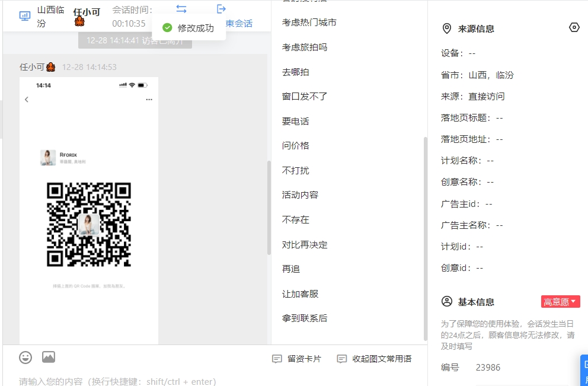
Task: Click the three-dots menu in phone screenshot
Action: pos(149,100)
